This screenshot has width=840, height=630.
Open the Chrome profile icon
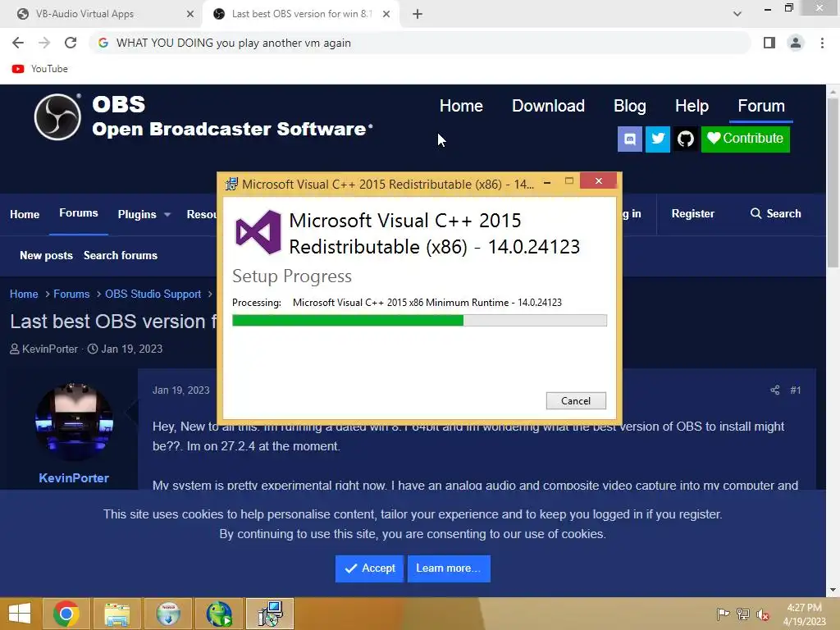pyautogui.click(x=796, y=43)
